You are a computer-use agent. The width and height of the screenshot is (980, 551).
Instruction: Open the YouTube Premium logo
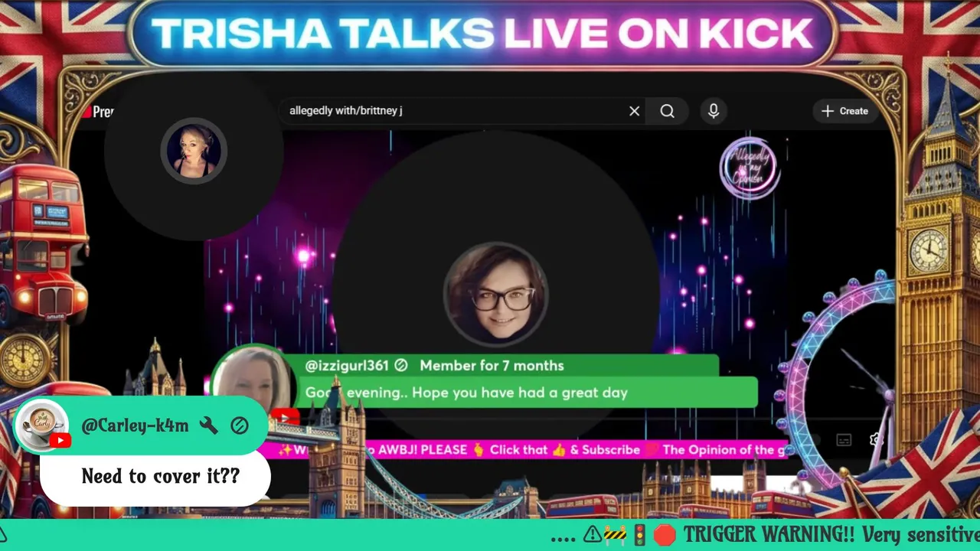coord(98,112)
